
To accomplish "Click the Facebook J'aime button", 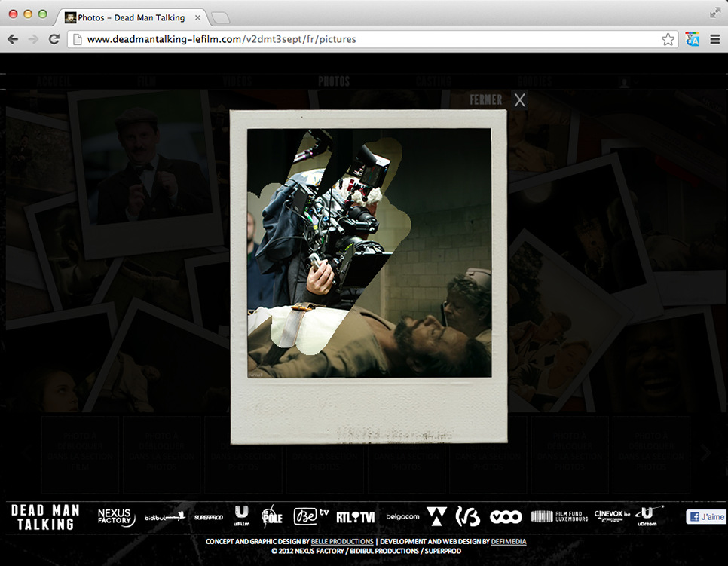I will click(705, 517).
